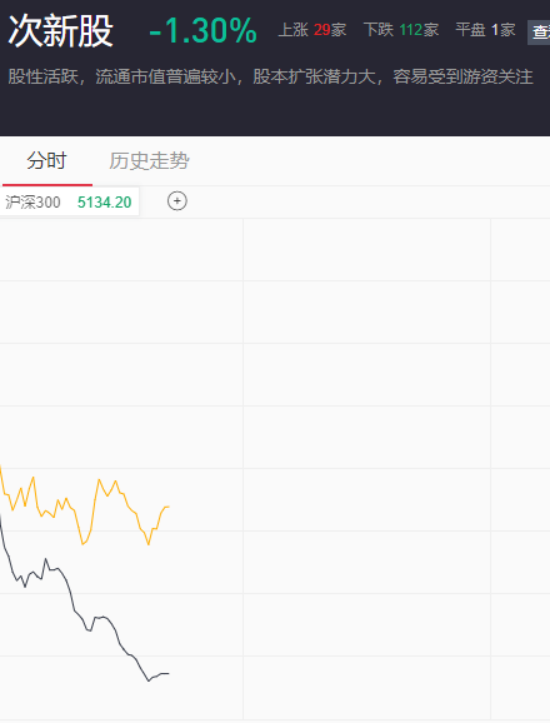The height and width of the screenshot is (723, 550).
Task: Click the yellow line's peak after first trough
Action: 99,480
